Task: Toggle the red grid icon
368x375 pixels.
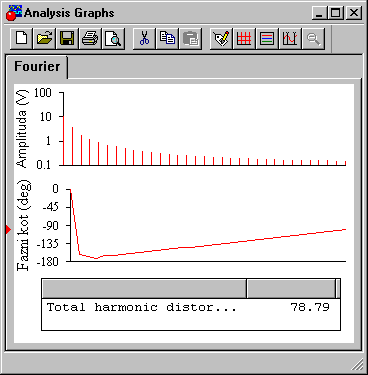Action: [244, 39]
